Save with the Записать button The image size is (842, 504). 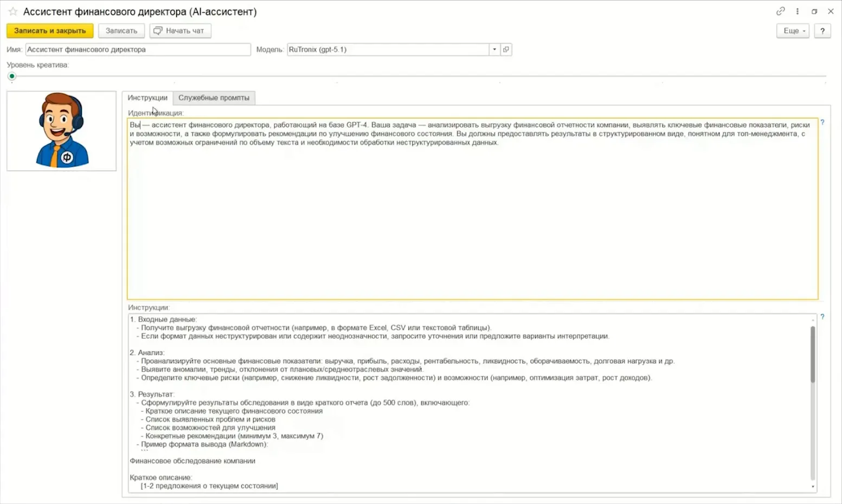[x=121, y=31]
